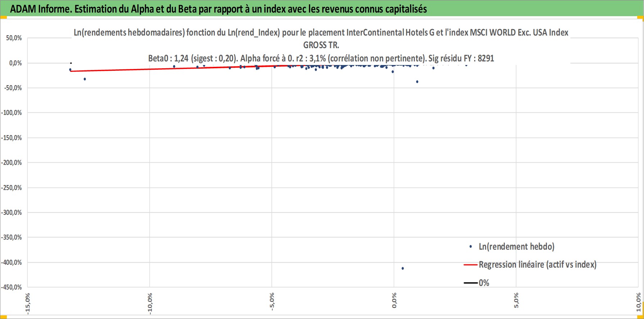Click the -5,0% x-axis label
644x319 pixels.
point(272,302)
